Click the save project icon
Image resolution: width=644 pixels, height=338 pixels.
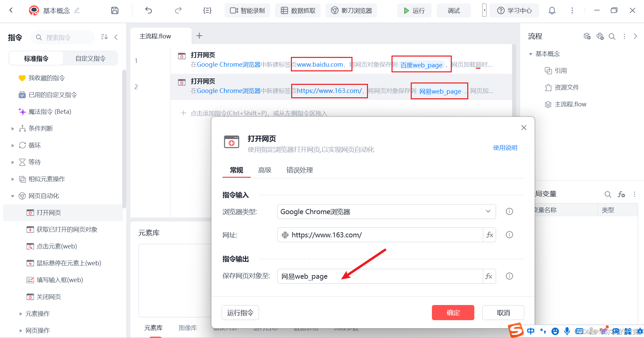[115, 10]
